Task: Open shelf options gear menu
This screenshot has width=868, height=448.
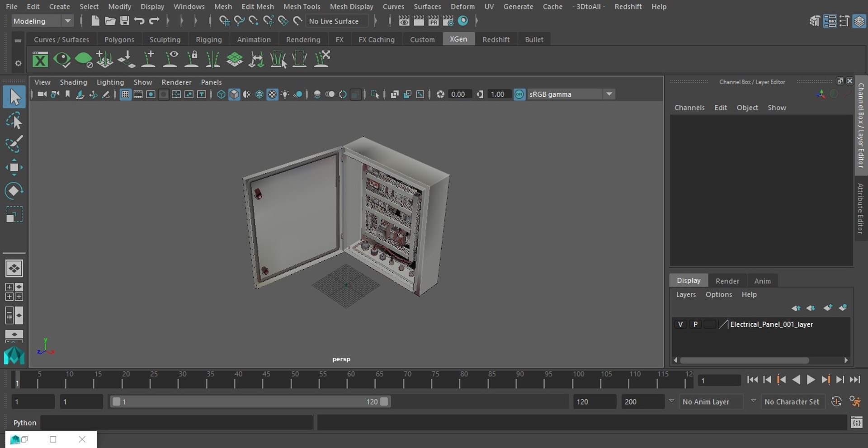Action: click(x=18, y=63)
